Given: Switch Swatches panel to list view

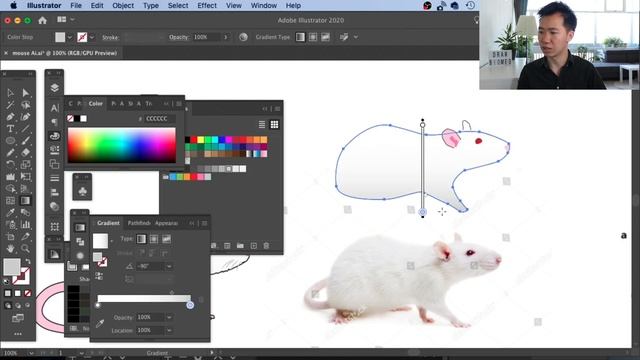Looking at the screenshot, I should coord(262,124).
